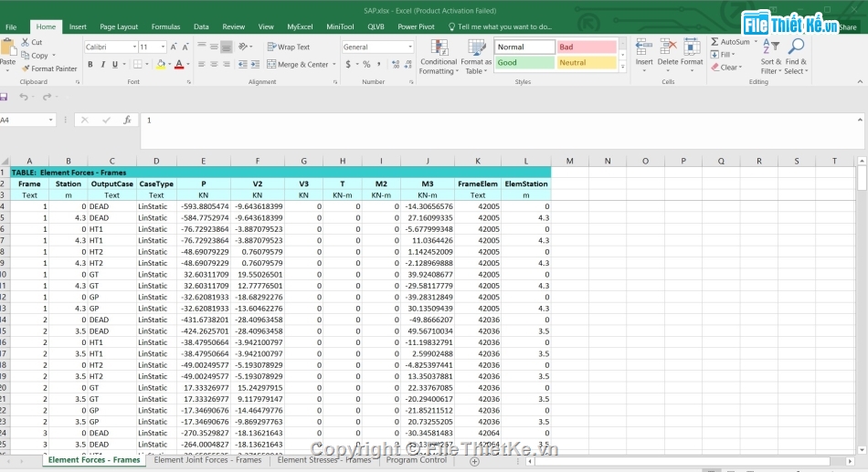
Task: Apply the red Font Color
Action: [179, 64]
